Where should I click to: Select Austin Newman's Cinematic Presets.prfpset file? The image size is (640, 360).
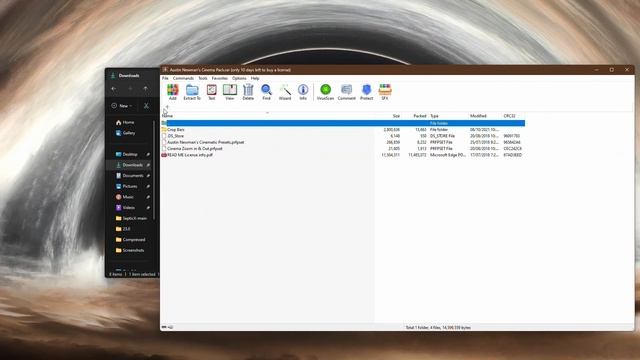point(343,142)
